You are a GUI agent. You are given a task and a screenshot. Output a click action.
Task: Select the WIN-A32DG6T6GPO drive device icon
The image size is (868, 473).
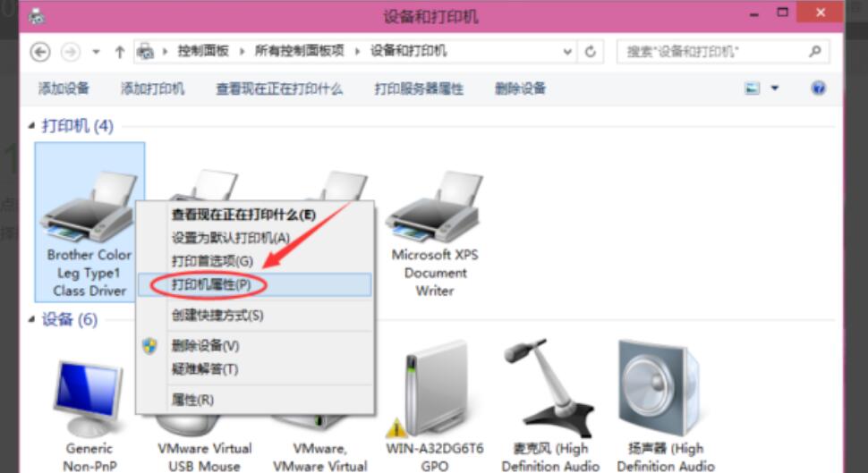[x=435, y=389]
